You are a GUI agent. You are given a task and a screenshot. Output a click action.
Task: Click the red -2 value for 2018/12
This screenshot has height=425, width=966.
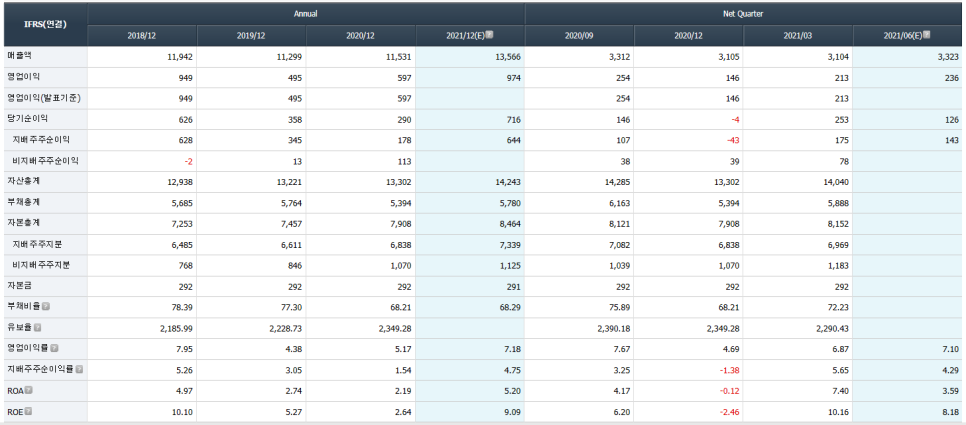(x=187, y=161)
